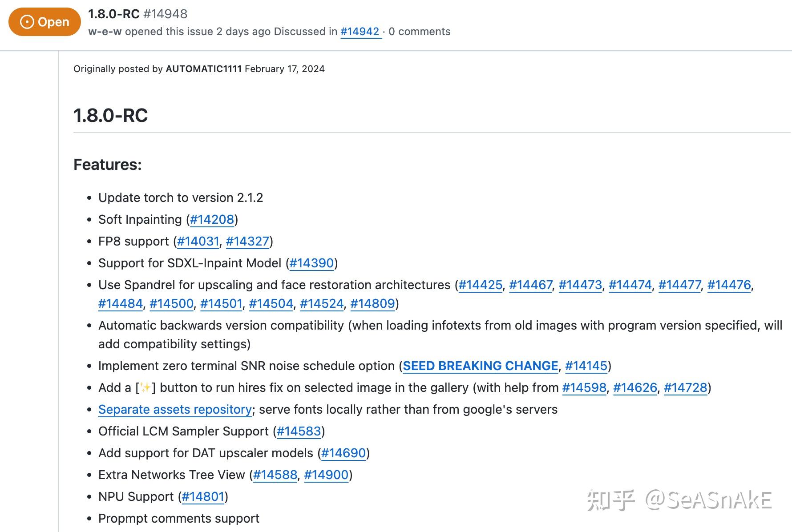
Task: Open the SEED BREAKING CHANGE link
Action: click(x=480, y=366)
